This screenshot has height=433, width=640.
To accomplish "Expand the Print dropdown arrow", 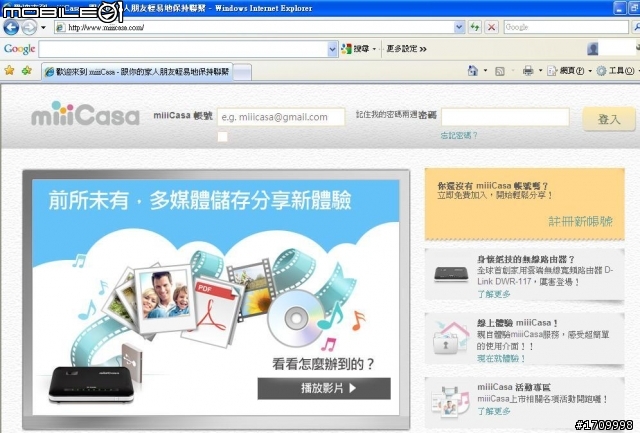I will click(x=540, y=71).
